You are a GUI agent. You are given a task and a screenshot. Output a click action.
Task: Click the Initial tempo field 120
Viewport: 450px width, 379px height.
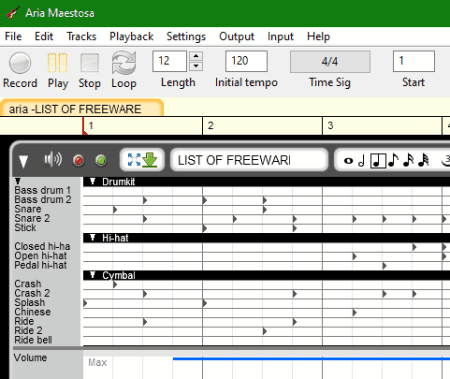point(246,61)
